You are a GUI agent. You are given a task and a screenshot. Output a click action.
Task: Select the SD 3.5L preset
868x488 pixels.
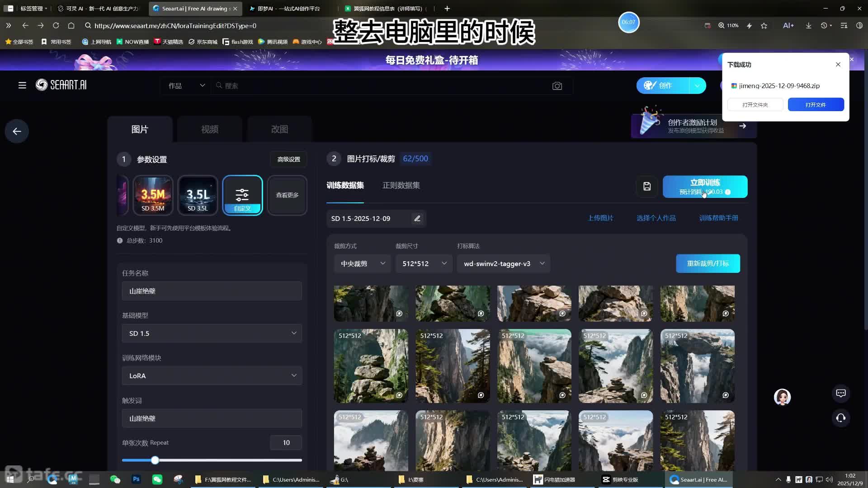point(198,195)
